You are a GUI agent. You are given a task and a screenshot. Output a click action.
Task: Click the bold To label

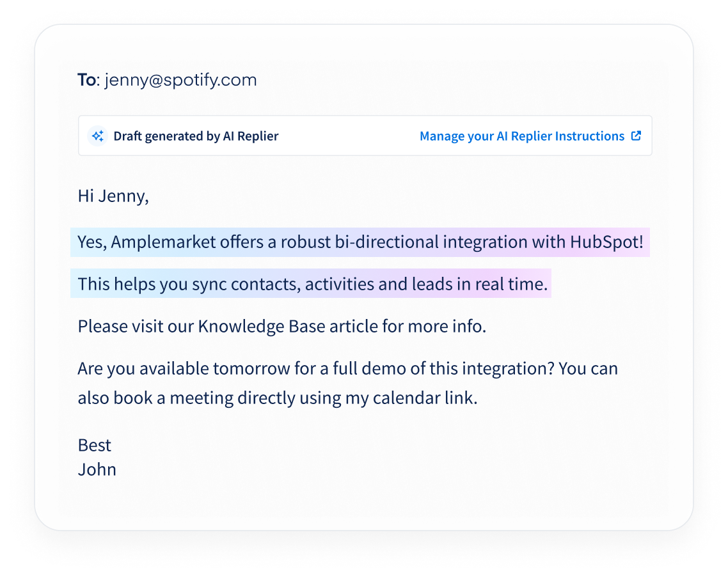(86, 80)
